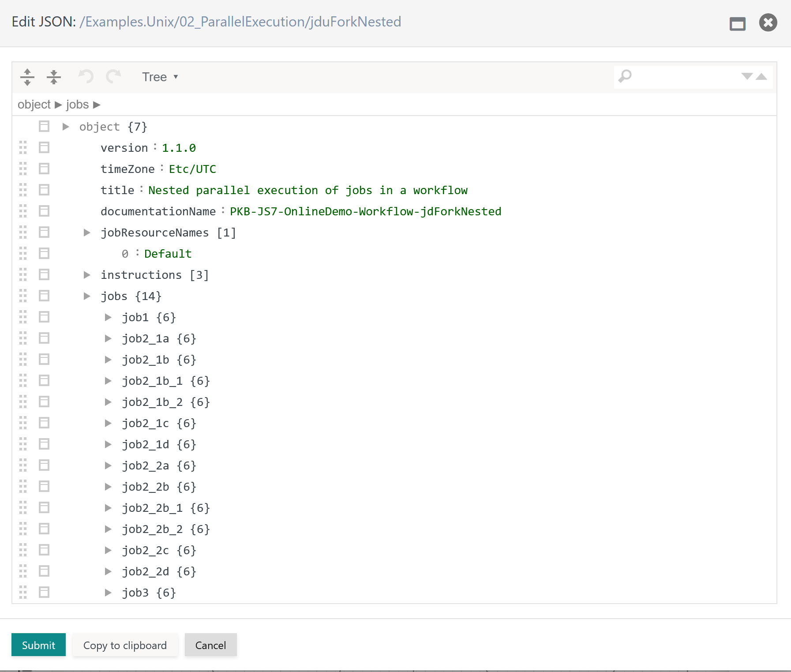Expand the job2_1a {6} node
791x672 pixels.
point(108,338)
